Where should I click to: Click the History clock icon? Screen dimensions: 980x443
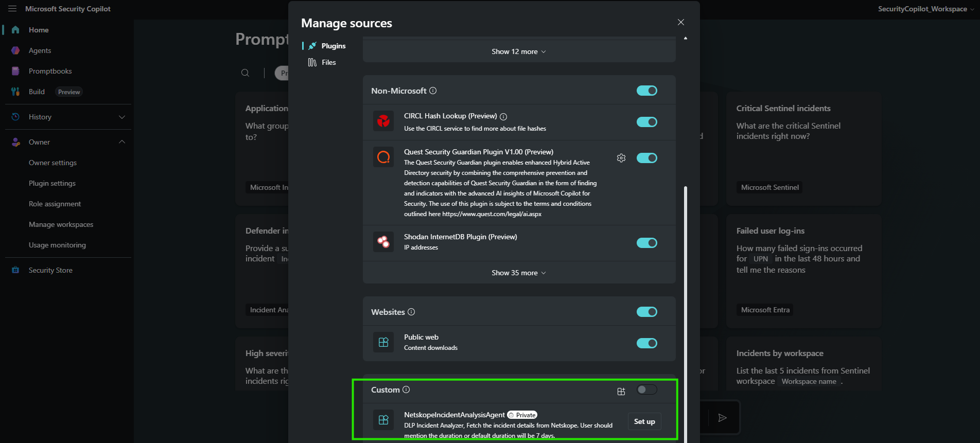[x=15, y=117]
